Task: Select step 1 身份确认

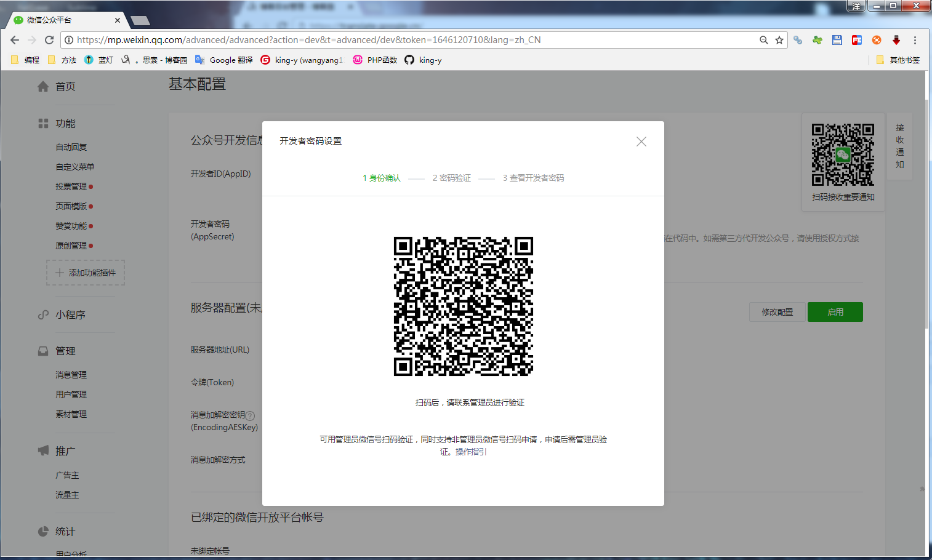Action: [382, 178]
